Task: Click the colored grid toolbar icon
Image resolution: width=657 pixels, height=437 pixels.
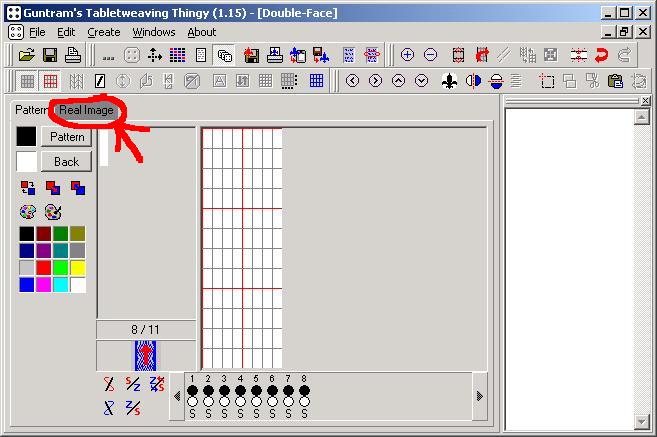Action: tap(177, 55)
